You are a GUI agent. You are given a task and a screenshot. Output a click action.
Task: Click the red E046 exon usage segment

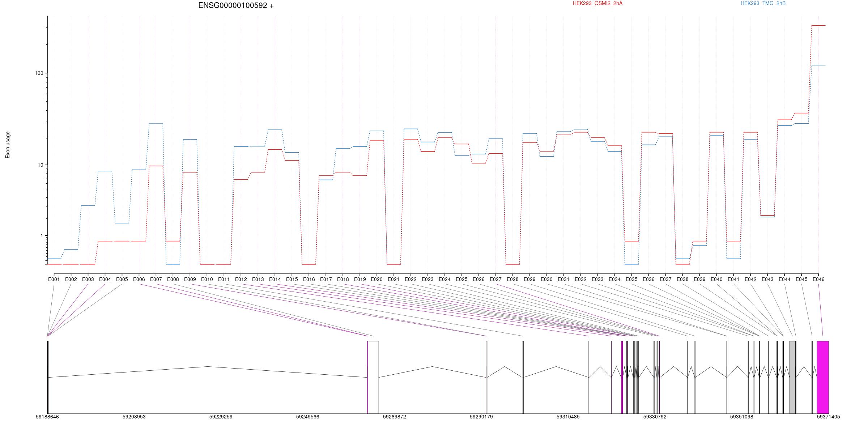818,26
